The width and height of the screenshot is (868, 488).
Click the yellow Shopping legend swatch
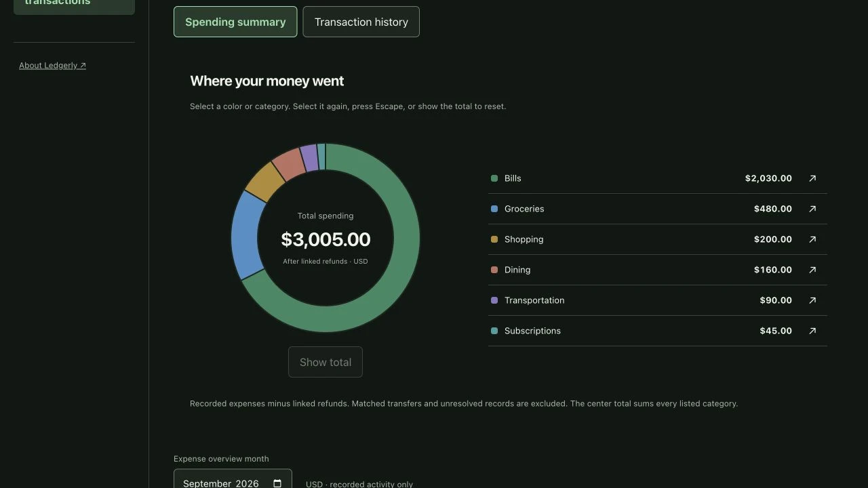tap(494, 239)
